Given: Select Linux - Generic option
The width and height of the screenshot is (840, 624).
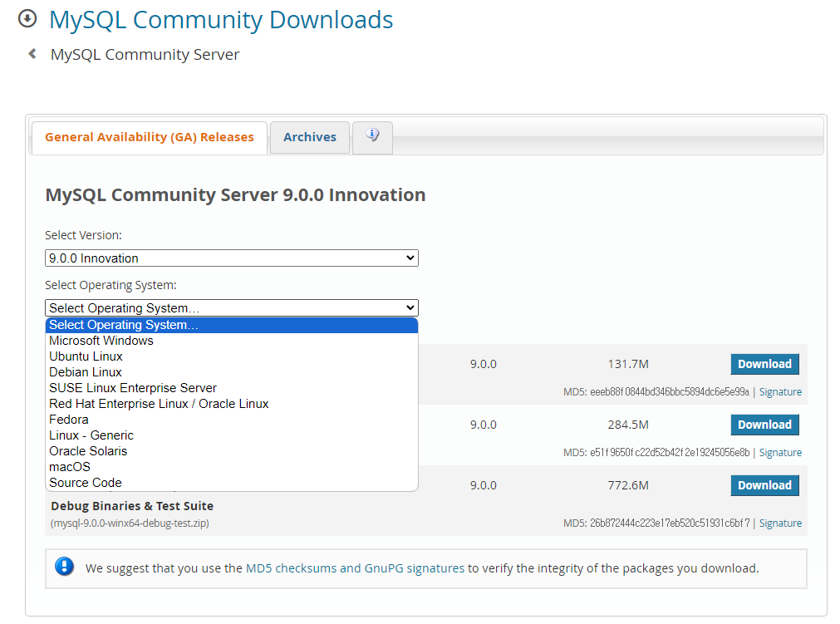Looking at the screenshot, I should pyautogui.click(x=232, y=435).
